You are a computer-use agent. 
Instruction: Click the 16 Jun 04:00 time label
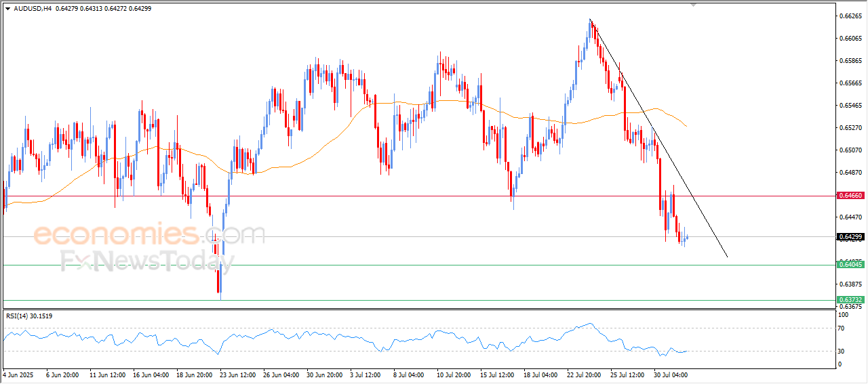150,374
